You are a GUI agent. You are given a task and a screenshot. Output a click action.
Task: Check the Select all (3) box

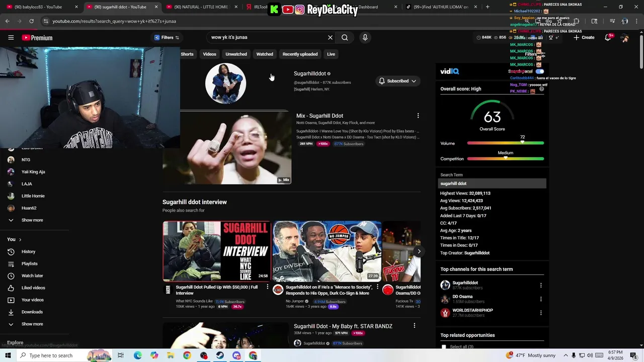tap(444, 347)
